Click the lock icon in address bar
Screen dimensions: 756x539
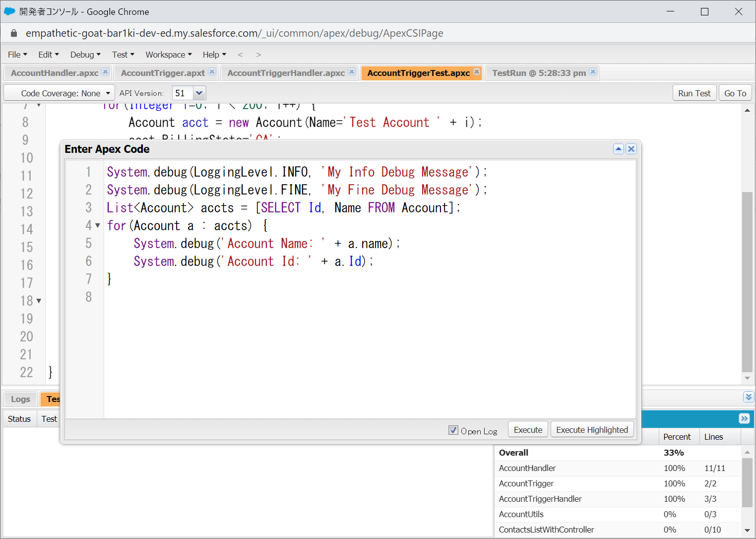click(x=14, y=33)
